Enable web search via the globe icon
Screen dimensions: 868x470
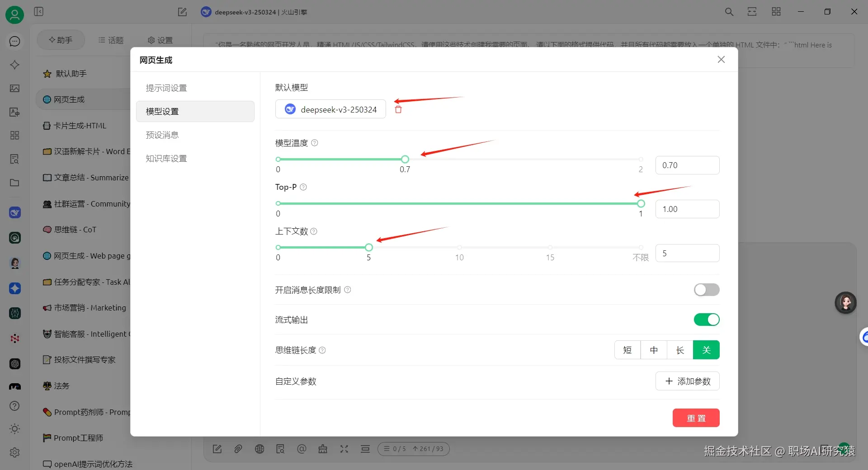259,449
